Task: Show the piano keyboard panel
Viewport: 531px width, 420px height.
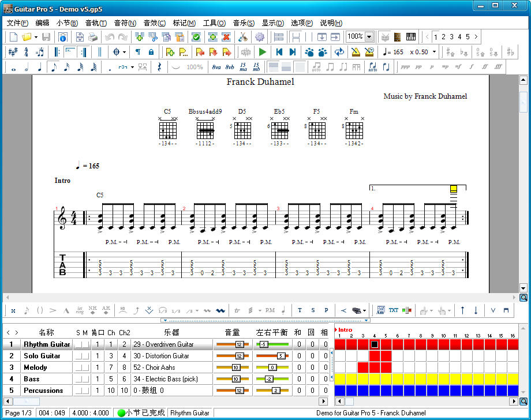Action: point(411,36)
